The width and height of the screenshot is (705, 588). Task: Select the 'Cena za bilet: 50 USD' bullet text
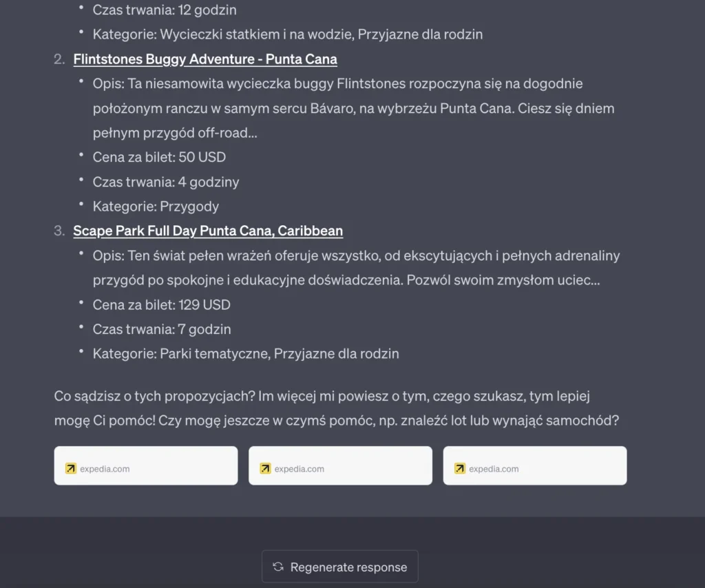159,157
